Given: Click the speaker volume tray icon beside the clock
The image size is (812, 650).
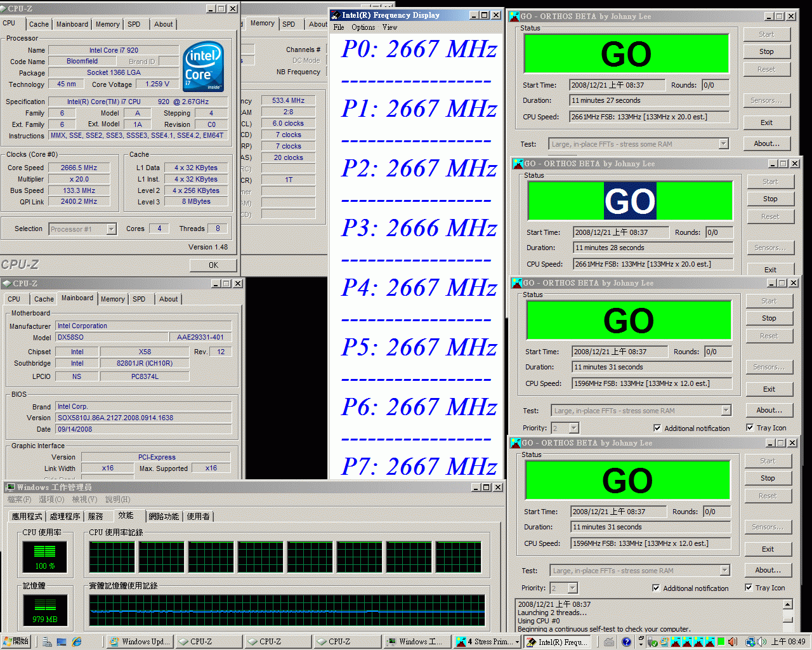Looking at the screenshot, I should coord(762,642).
